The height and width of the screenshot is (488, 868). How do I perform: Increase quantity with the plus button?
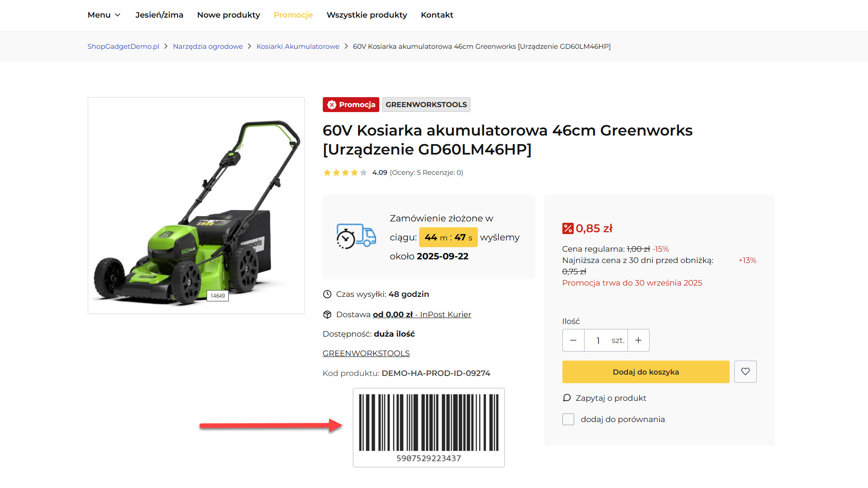(638, 340)
